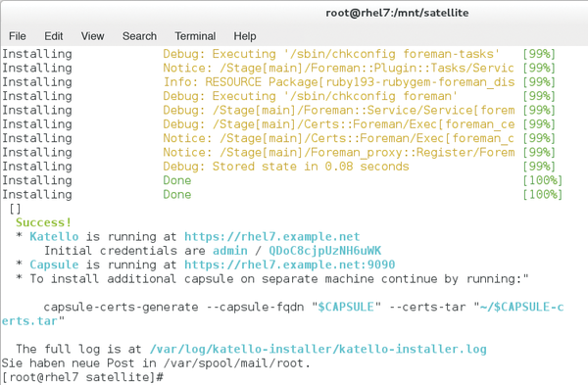The height and width of the screenshot is (385, 588).
Task: Click the window title root@rhel7:/mnt/satellite
Action: tap(397, 13)
